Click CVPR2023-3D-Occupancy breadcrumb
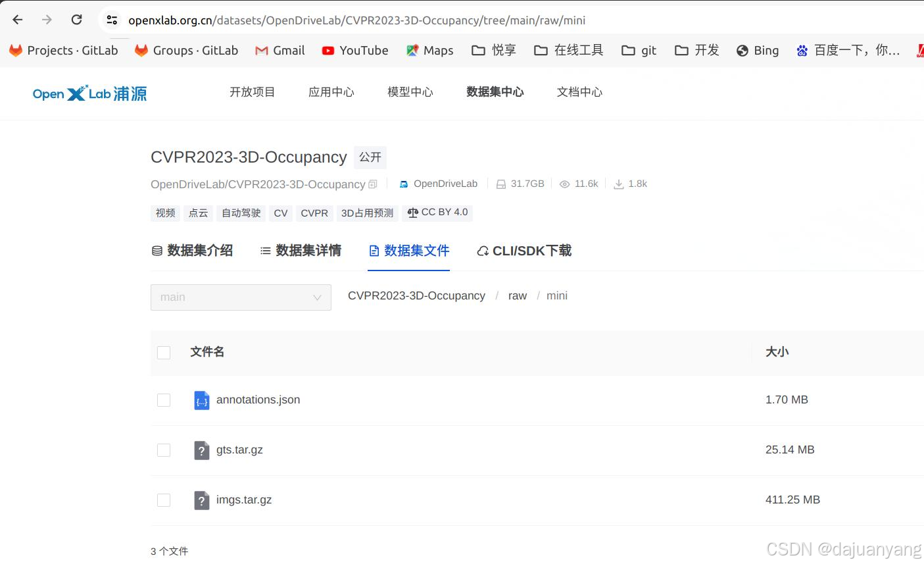The image size is (924, 566). [416, 296]
